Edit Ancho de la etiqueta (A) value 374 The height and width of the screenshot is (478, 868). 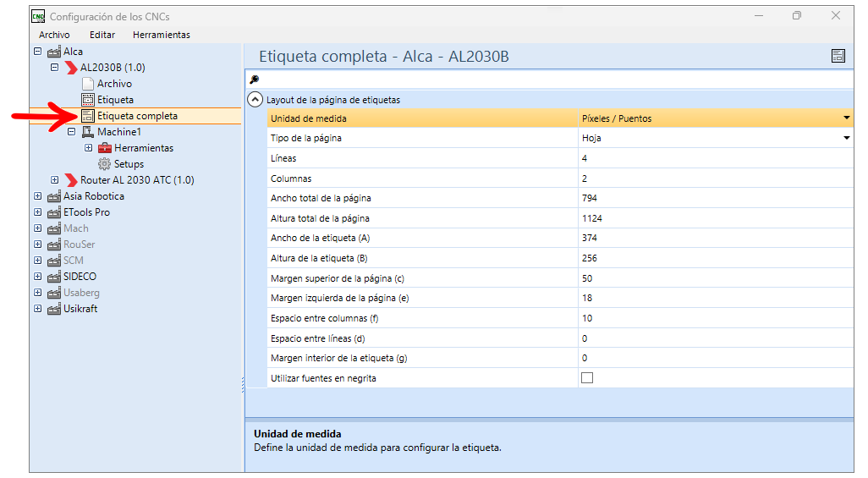[x=715, y=239]
